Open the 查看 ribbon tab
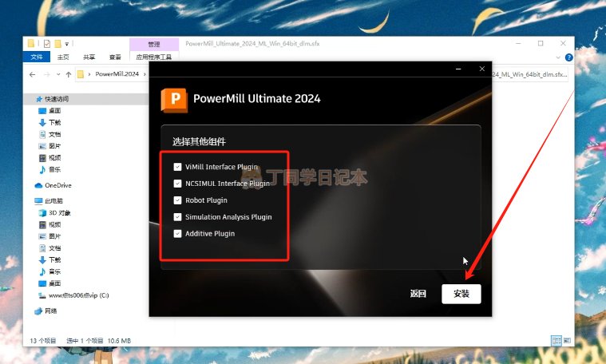The width and height of the screenshot is (606, 364). pyautogui.click(x=115, y=57)
